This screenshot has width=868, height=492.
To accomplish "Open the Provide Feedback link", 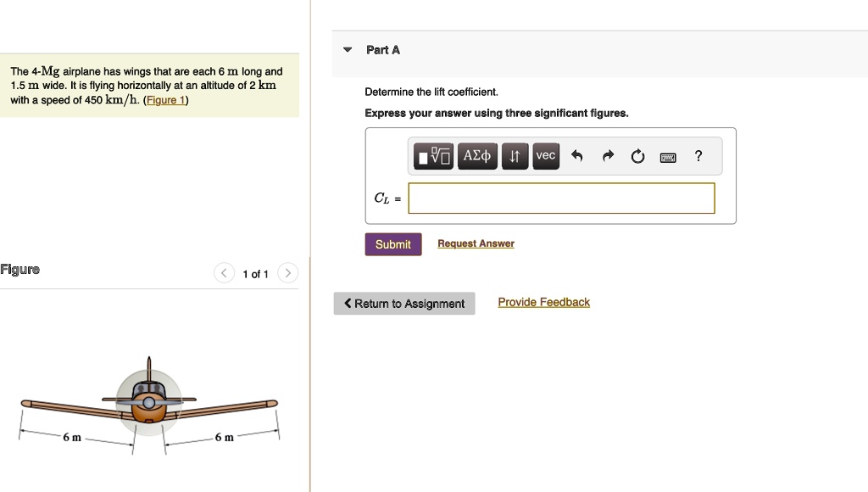I will coord(543,303).
